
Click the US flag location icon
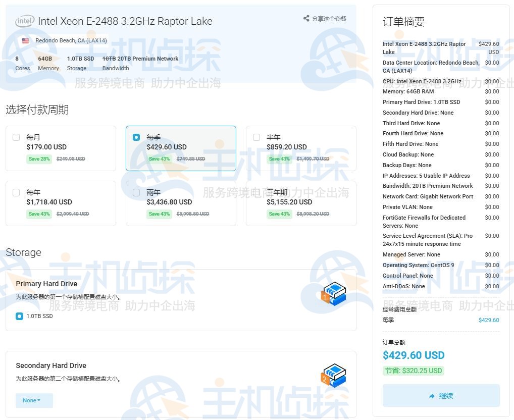click(25, 40)
